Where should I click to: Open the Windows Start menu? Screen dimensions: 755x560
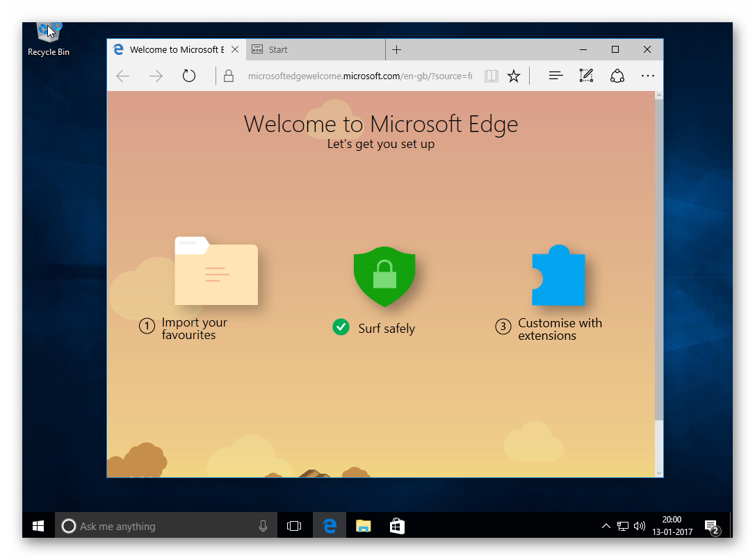[38, 526]
